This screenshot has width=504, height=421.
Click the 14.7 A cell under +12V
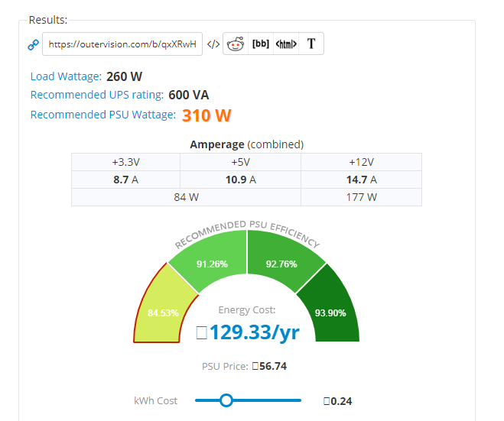point(361,180)
